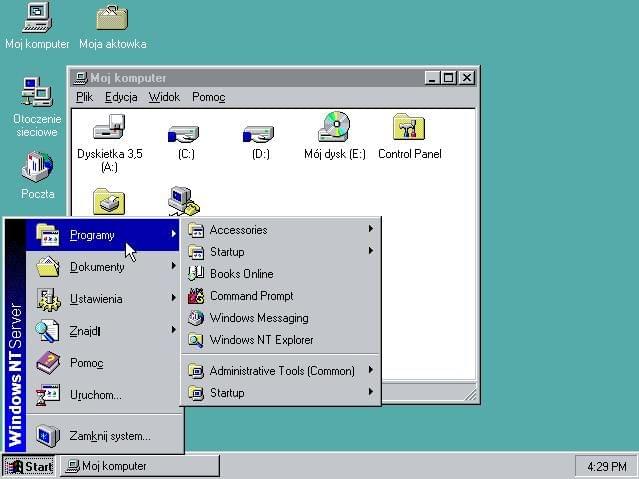Open the Control Panel folder icon
The height and width of the screenshot is (479, 639).
click(409, 128)
